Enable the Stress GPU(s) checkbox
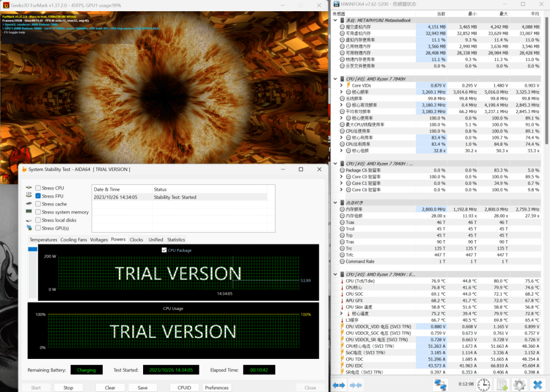The width and height of the screenshot is (550, 392). [38, 228]
